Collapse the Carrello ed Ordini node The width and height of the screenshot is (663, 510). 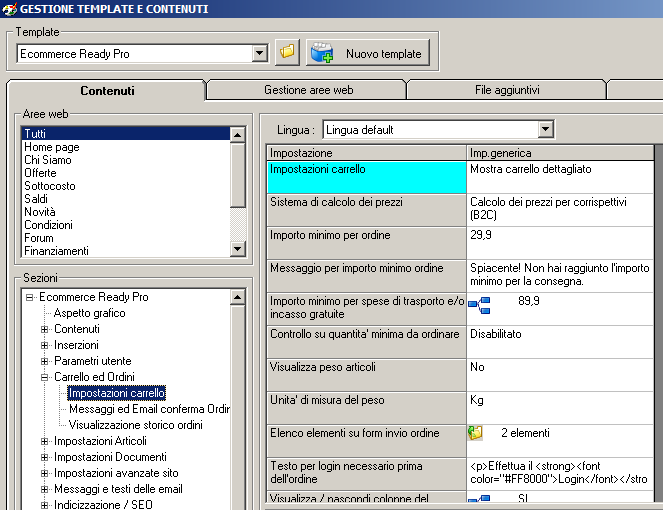pyautogui.click(x=44, y=377)
